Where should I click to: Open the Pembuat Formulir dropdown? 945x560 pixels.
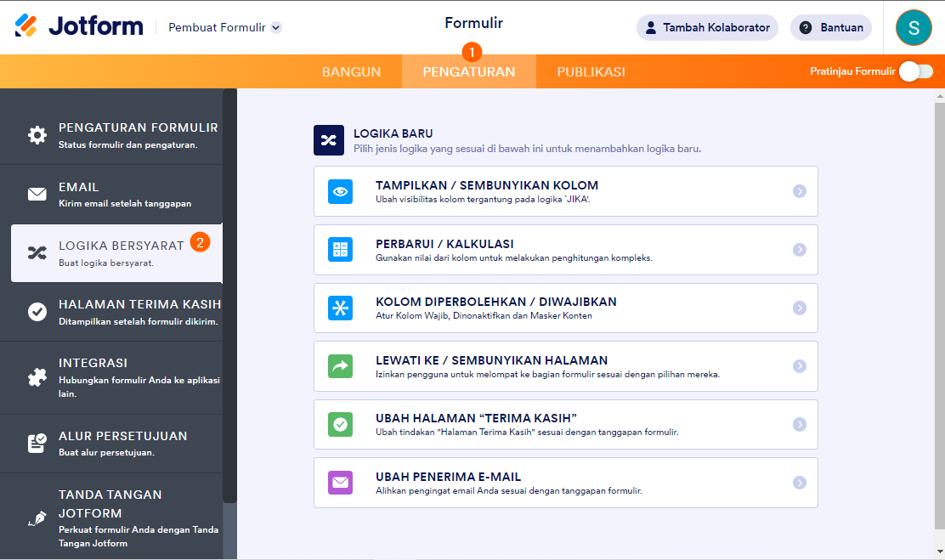coord(224,27)
